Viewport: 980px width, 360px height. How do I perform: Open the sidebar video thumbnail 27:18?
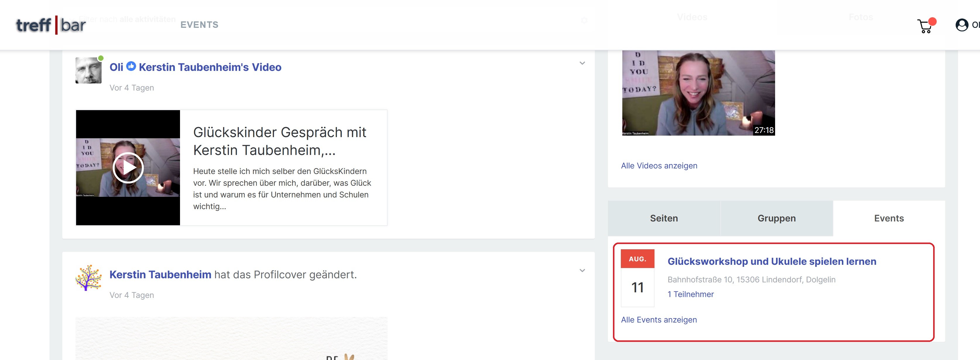coord(698,93)
